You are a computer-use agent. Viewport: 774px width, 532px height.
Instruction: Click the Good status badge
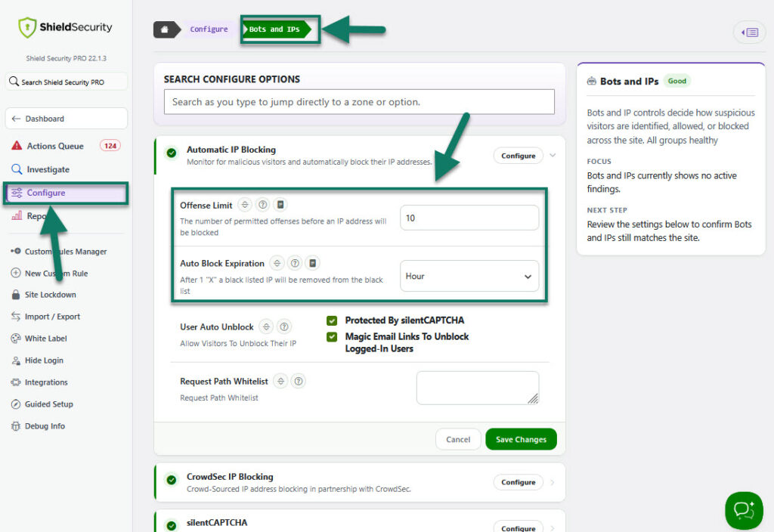pyautogui.click(x=676, y=81)
